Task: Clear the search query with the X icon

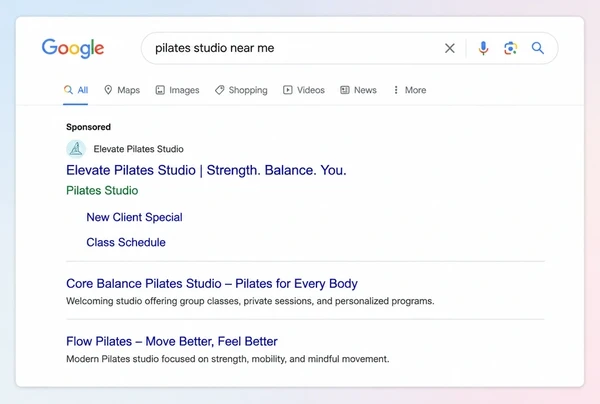Action: click(x=450, y=48)
